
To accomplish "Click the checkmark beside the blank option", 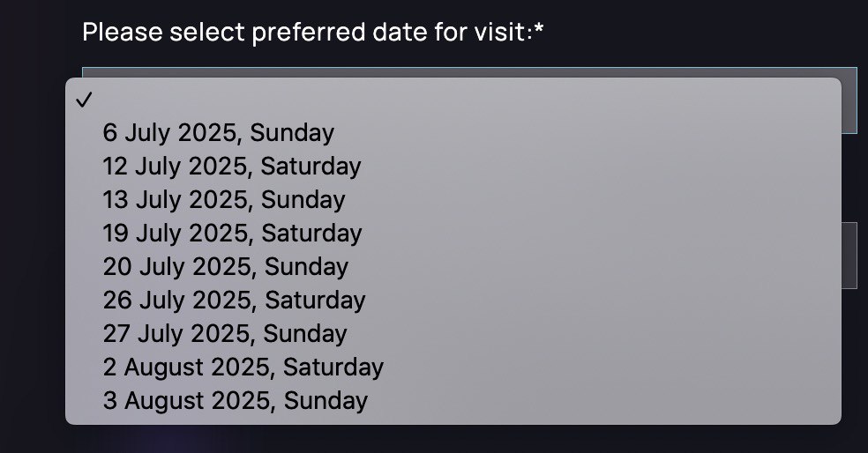I will [x=85, y=100].
